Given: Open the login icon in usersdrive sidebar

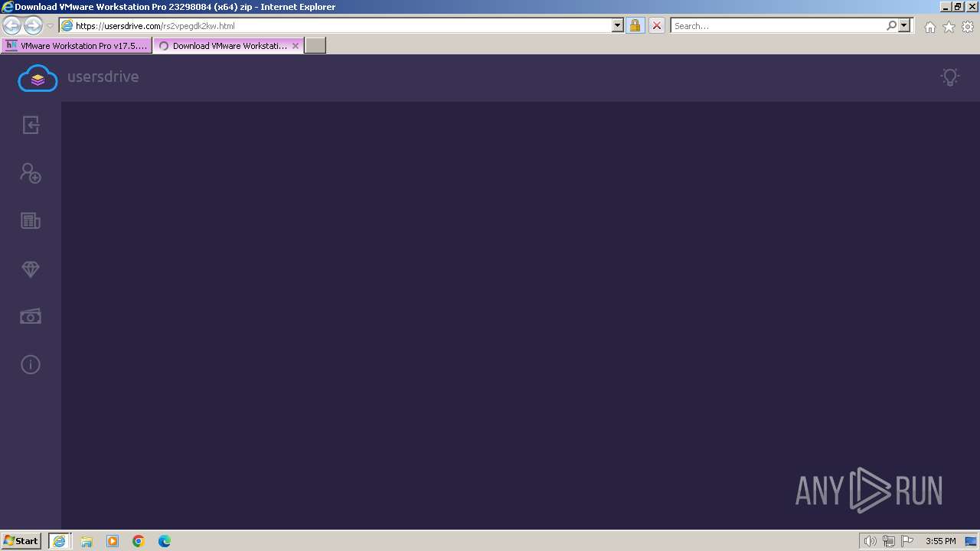Looking at the screenshot, I should [31, 125].
